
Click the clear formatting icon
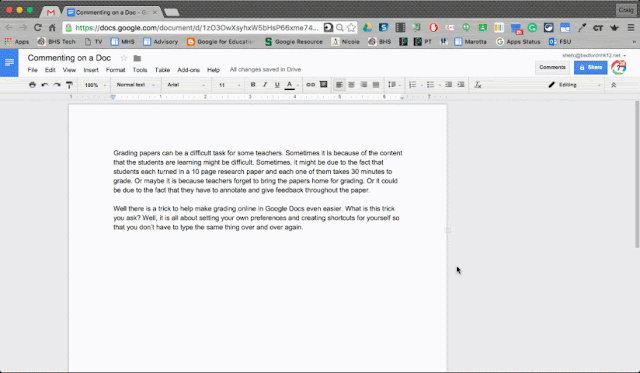[x=478, y=84]
